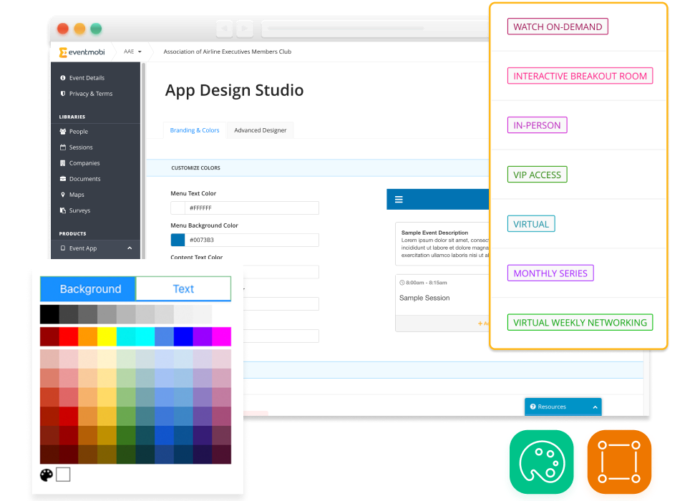Click the clock icon next to 8:00am
The image size is (700, 501).
pos(402,283)
